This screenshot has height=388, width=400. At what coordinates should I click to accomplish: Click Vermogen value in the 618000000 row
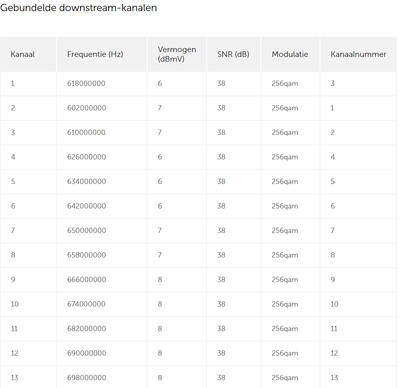tap(160, 83)
